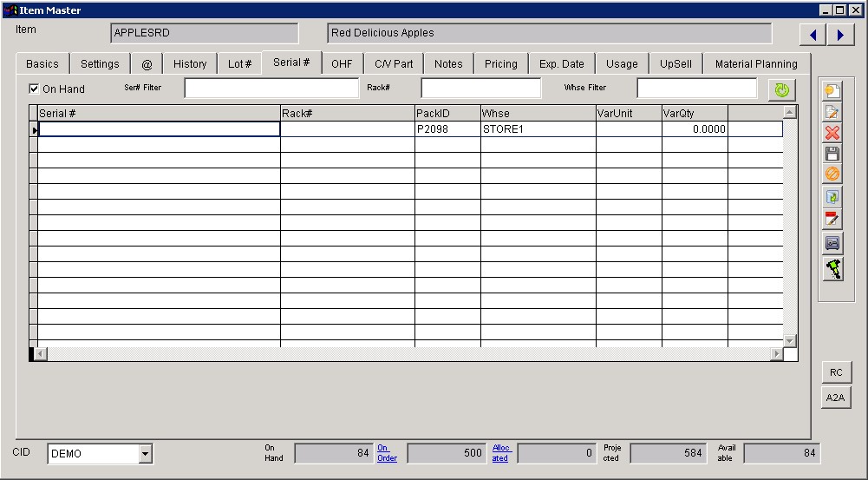The width and height of the screenshot is (868, 480).
Task: Click the A2A button
Action: (x=836, y=398)
